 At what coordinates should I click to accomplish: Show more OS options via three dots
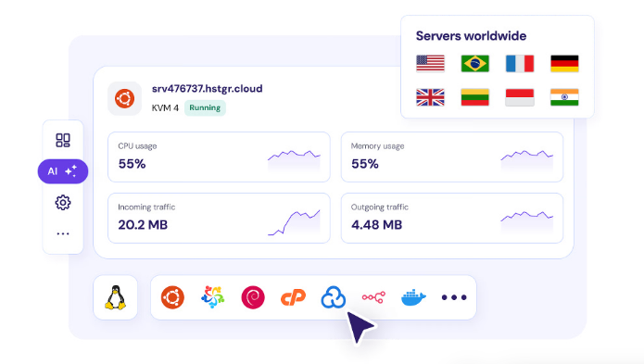pyautogui.click(x=454, y=297)
